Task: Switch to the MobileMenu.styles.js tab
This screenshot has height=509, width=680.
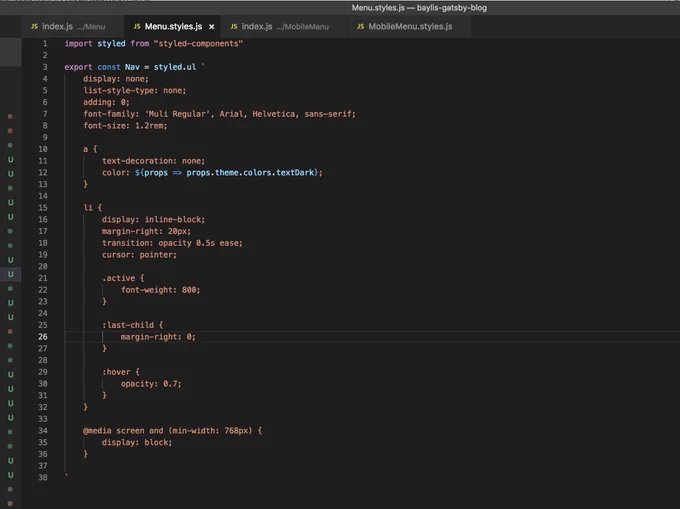Action: point(409,26)
